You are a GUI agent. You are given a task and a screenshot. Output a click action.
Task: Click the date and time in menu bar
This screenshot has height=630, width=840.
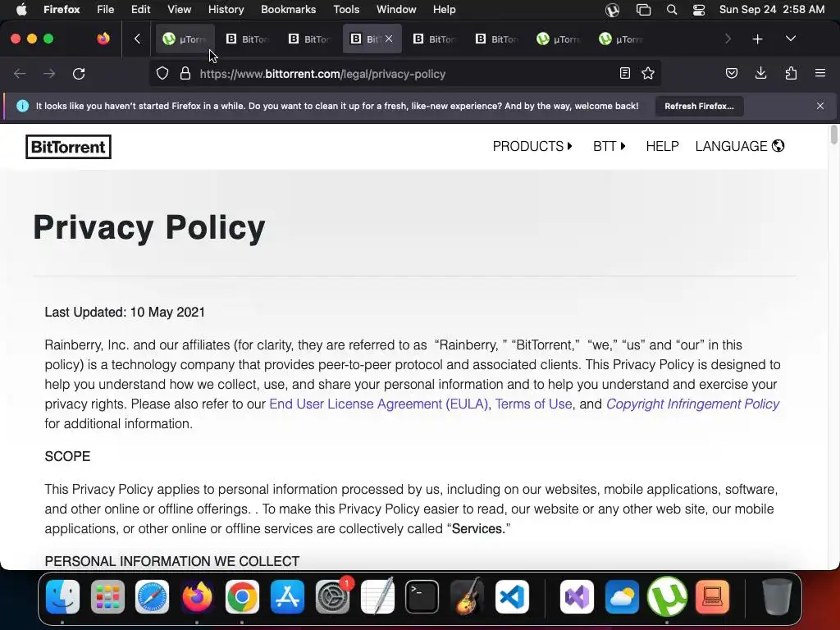coord(772,10)
